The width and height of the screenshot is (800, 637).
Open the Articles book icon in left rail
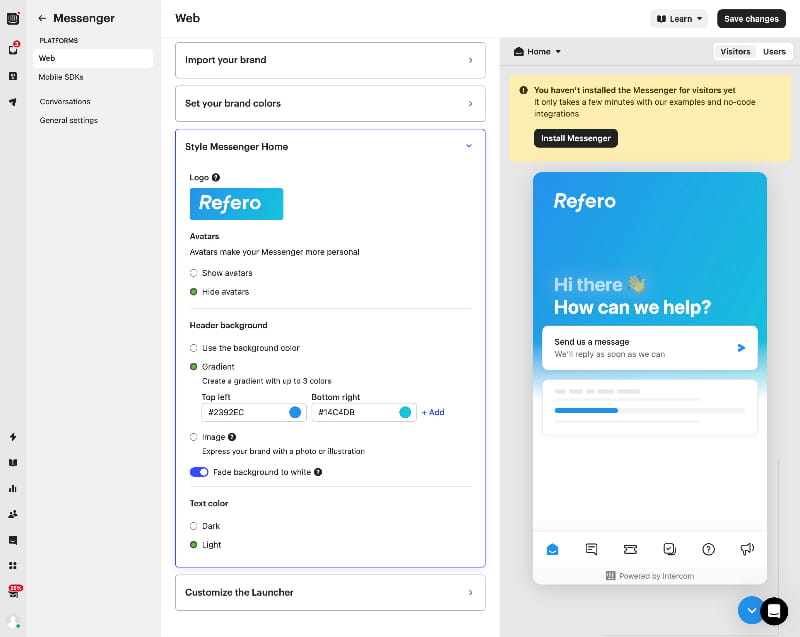(x=13, y=463)
